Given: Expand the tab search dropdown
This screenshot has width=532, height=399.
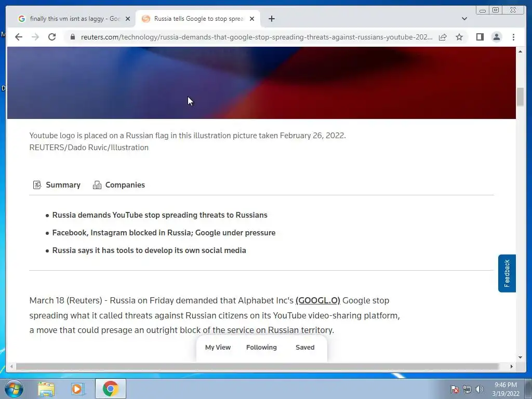Looking at the screenshot, I should click(x=464, y=19).
